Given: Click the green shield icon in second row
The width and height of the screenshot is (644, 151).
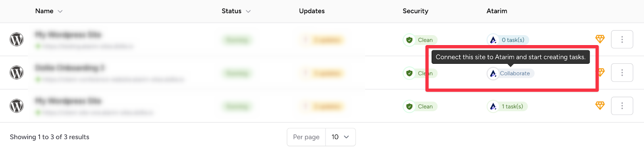Looking at the screenshot, I should [x=409, y=73].
